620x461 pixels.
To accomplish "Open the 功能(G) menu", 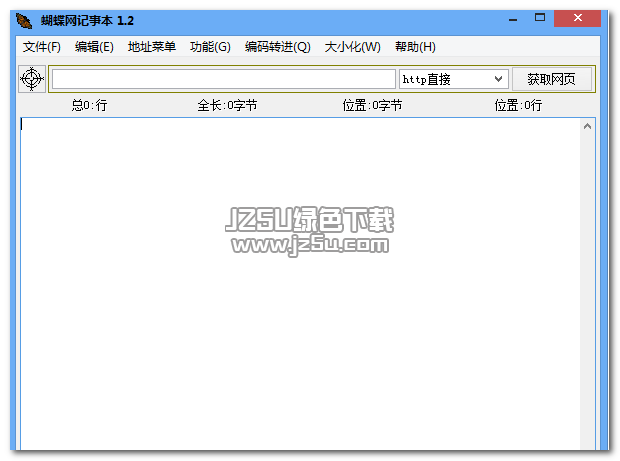I will [210, 47].
